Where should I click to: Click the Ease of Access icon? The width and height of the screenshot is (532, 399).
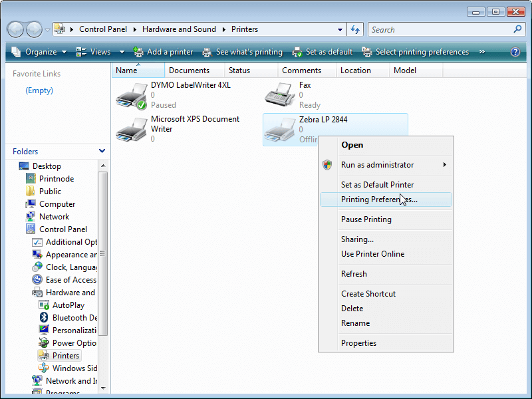tap(37, 279)
